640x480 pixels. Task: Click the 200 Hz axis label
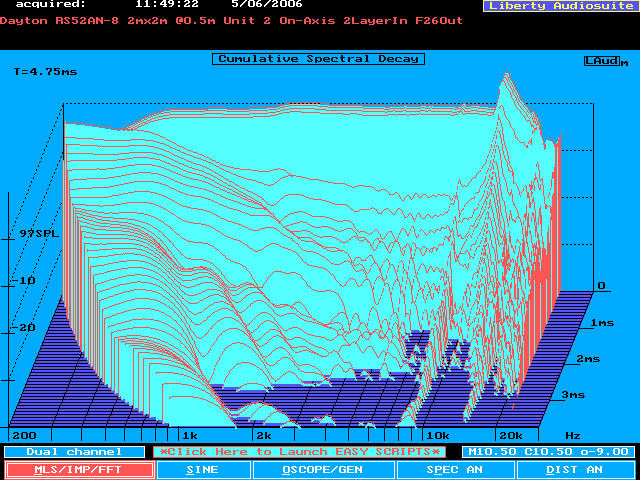[x=24, y=436]
